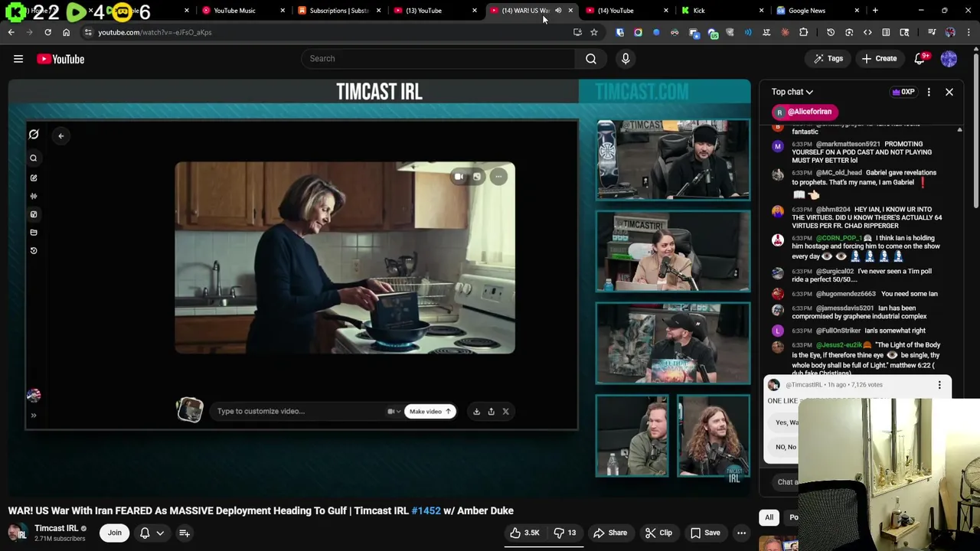Open the history clock icon in toolbar
Screen dimensions: 980x551
click(x=831, y=32)
